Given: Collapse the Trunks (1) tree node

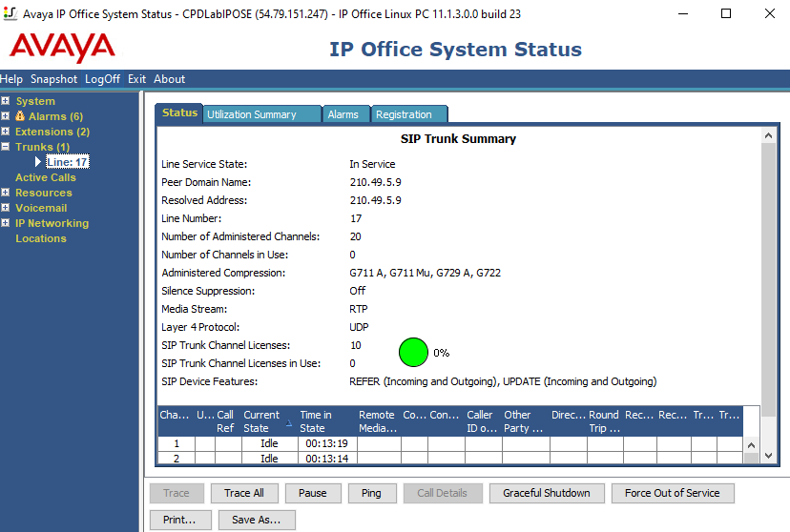Looking at the screenshot, I should 5,147.
